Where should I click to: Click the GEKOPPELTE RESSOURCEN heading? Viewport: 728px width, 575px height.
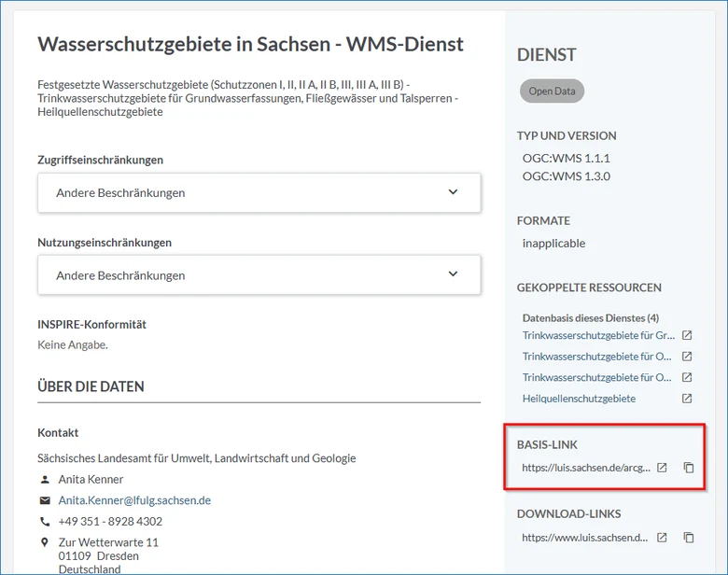589,287
